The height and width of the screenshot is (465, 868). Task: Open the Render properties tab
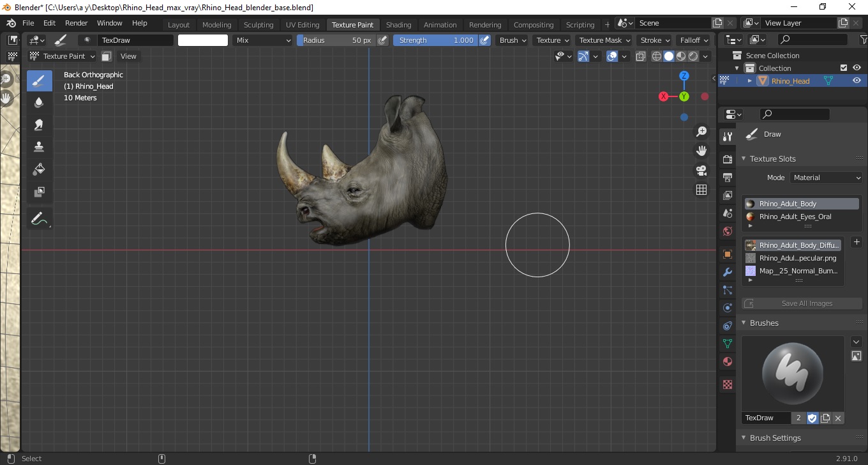(x=727, y=159)
